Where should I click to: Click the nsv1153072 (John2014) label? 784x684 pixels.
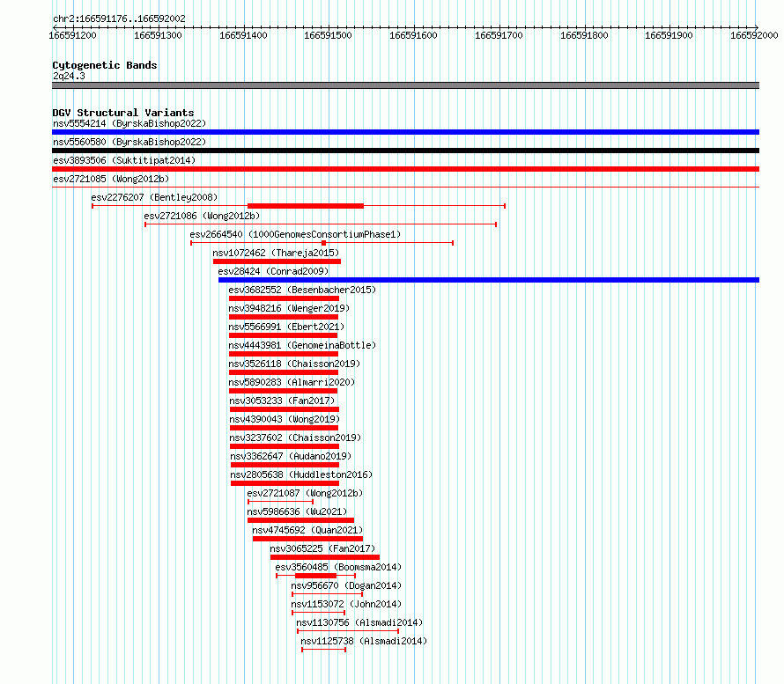click(346, 604)
